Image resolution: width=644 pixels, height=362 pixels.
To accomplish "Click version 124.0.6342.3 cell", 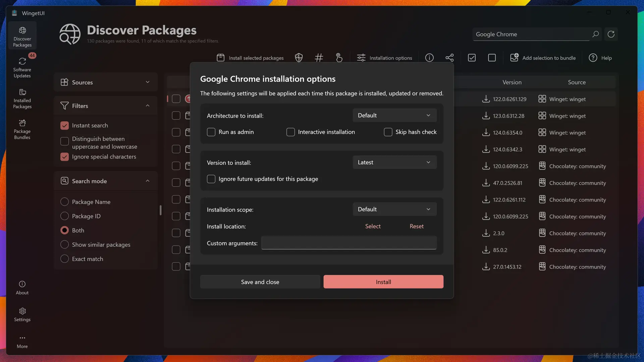I will click(507, 149).
